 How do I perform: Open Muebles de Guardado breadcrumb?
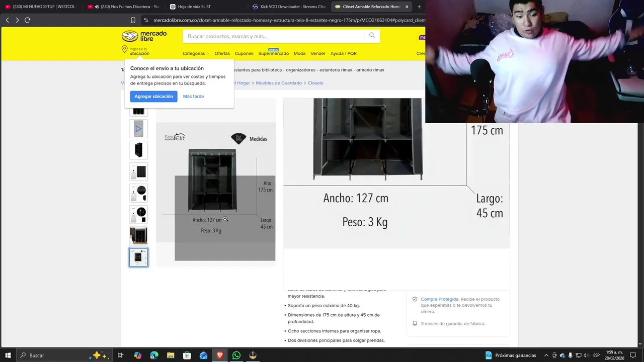(x=279, y=83)
